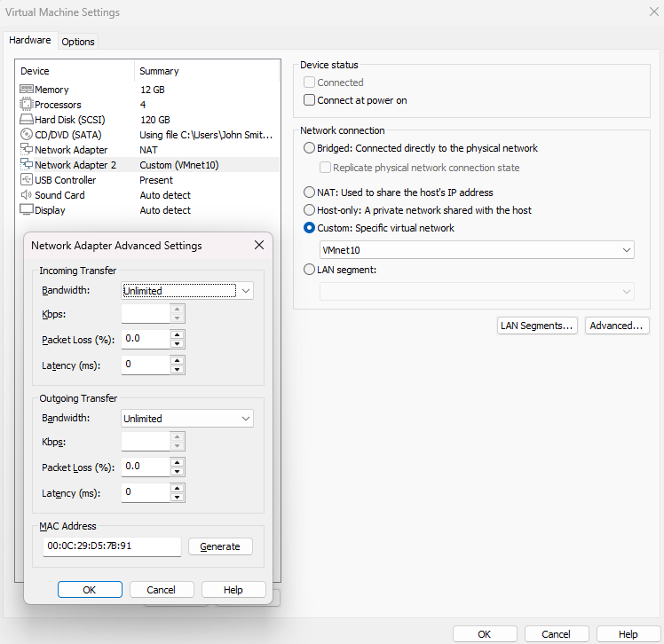Choose NAT network connection option
The width and height of the screenshot is (664, 644).
(309, 192)
